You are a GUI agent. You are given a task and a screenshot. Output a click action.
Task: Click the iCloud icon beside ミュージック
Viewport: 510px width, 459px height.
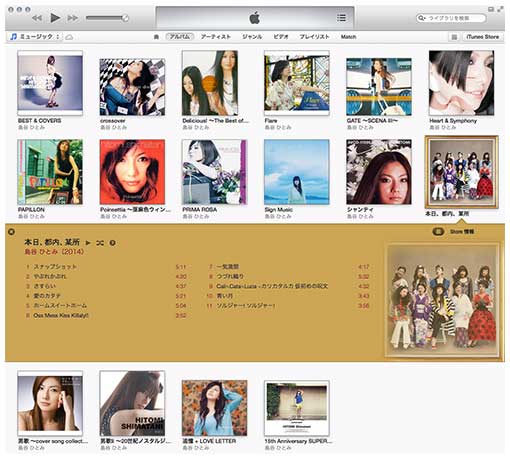[69, 37]
